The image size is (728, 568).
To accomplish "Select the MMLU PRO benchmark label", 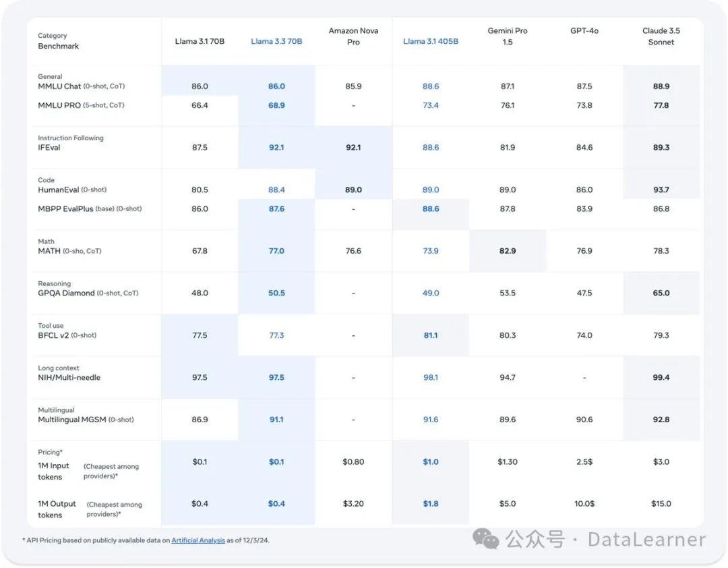I will 81,105.
